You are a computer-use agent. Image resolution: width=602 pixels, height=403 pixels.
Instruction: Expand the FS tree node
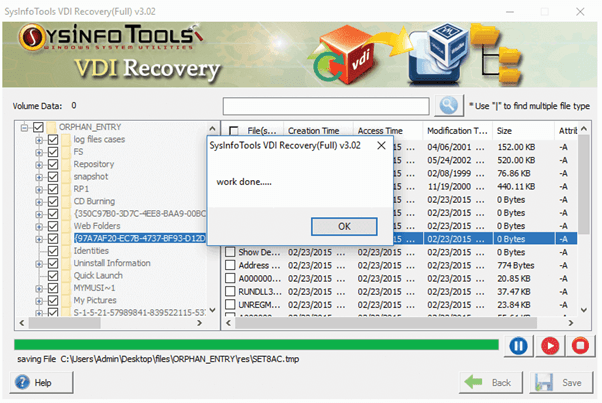[x=39, y=152]
